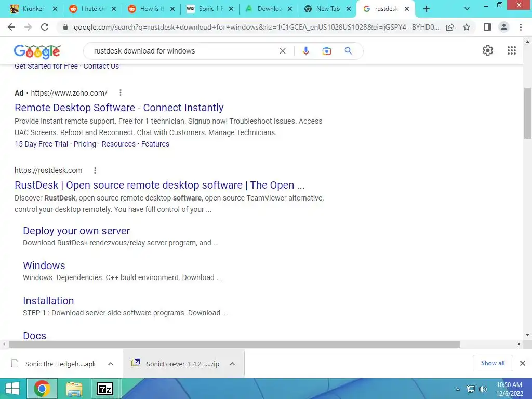The width and height of the screenshot is (532, 399).
Task: Open the Docs sitelink
Action: pos(35,336)
